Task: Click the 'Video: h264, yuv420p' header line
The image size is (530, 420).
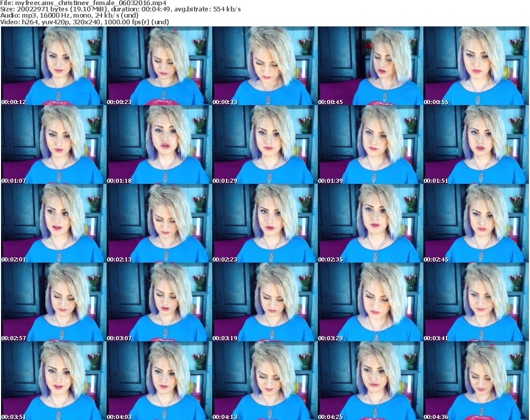Action: (x=84, y=22)
